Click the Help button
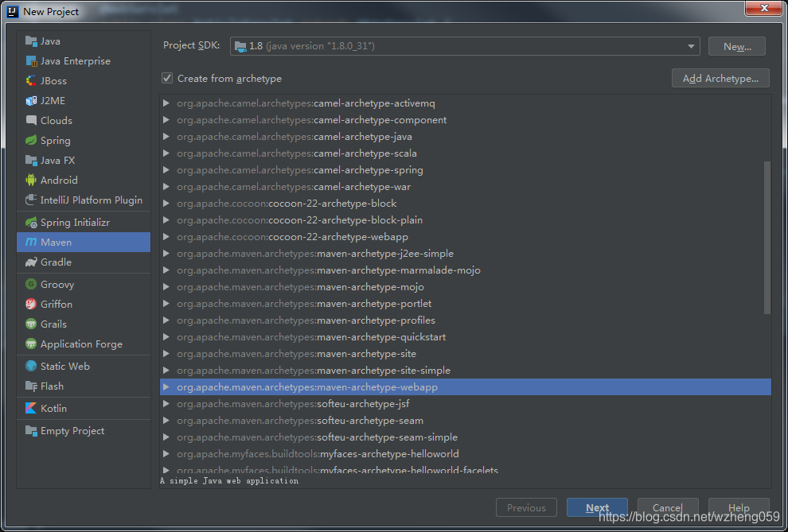The width and height of the screenshot is (788, 532). (x=739, y=507)
